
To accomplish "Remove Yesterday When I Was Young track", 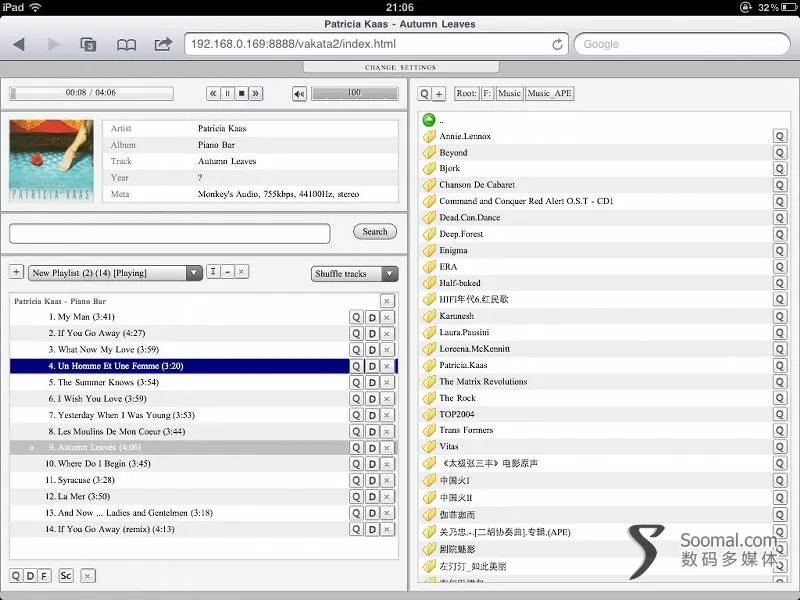I will point(387,415).
